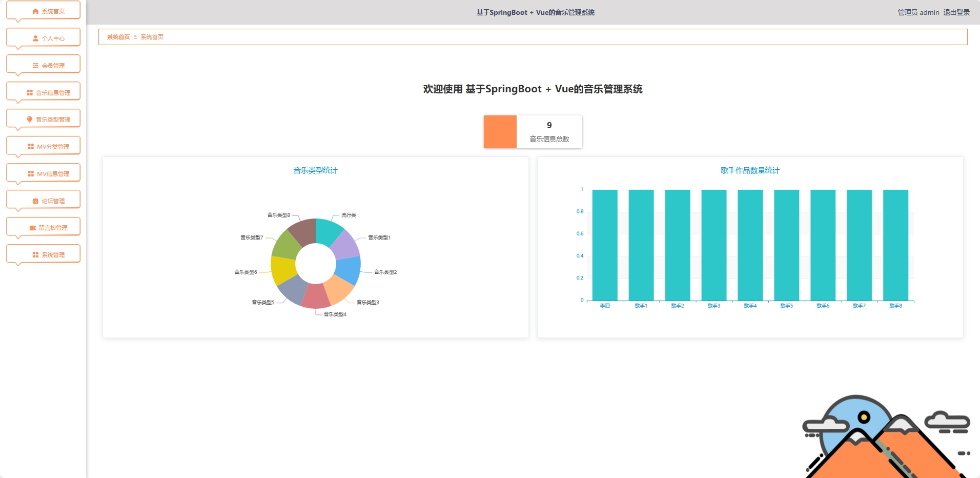The image size is (980, 478).
Task: Click the grid icon beside MV信息管理
Action: 31,174
